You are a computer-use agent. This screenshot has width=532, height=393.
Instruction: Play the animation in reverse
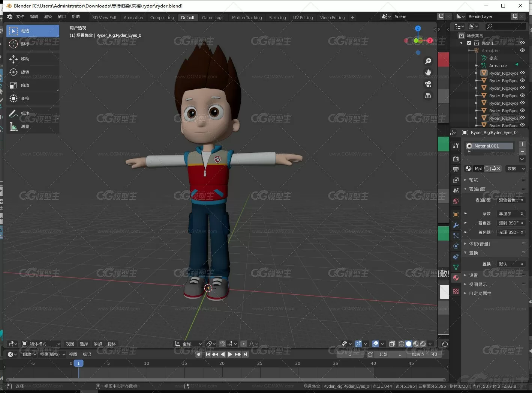pos(223,354)
